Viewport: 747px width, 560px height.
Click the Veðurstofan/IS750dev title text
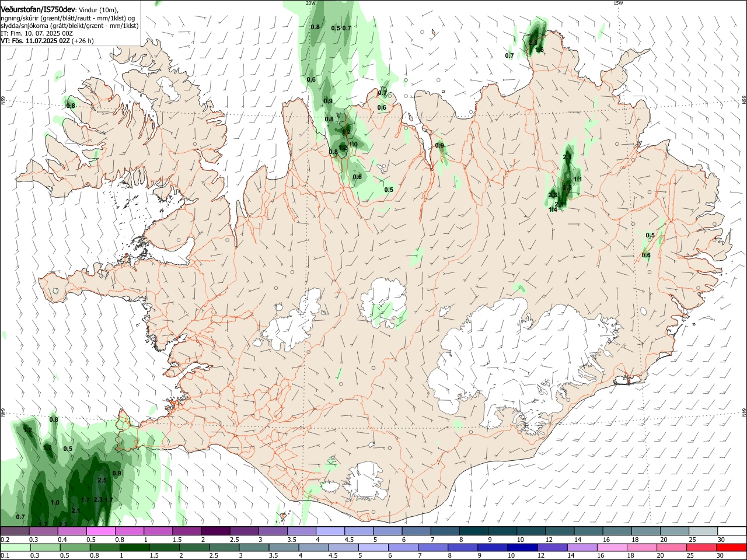coord(38,9)
